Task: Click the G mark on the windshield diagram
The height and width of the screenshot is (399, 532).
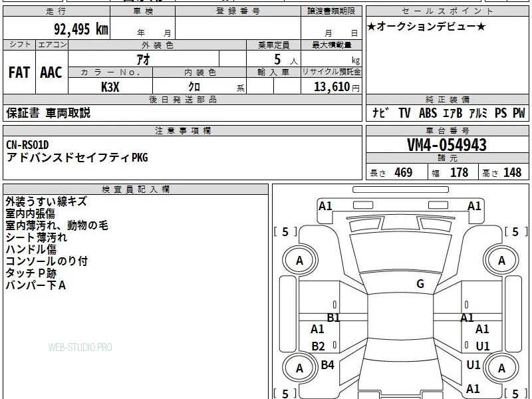Action: pos(420,284)
